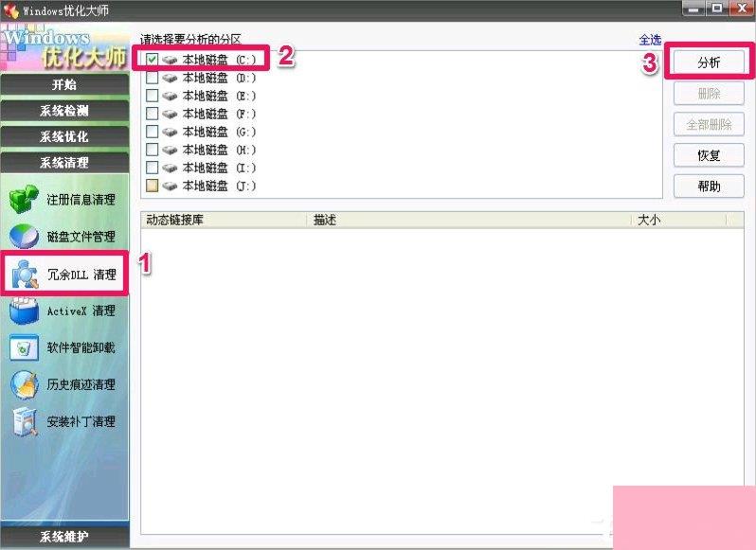Click the 全选 select-all link
The image size is (756, 550).
coord(650,40)
